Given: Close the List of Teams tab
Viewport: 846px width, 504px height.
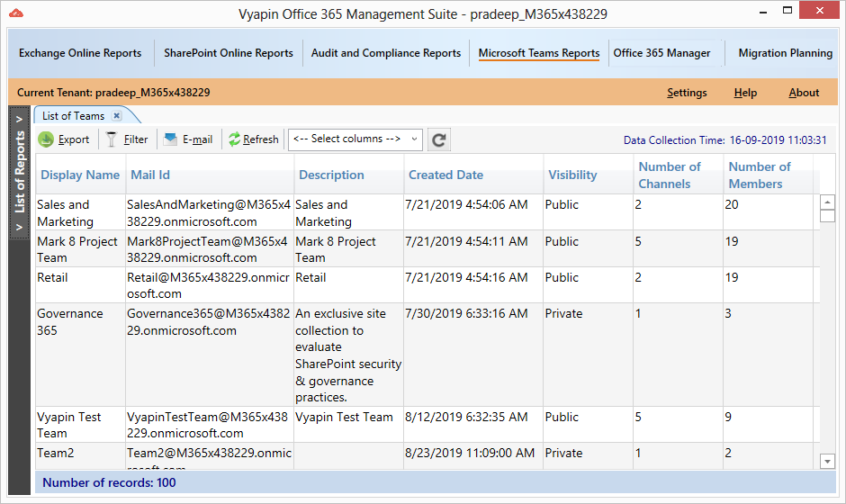Looking at the screenshot, I should coord(117,116).
